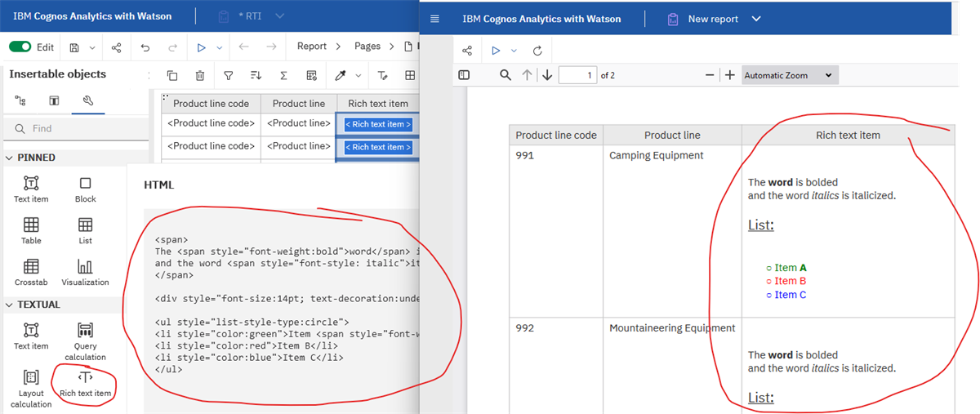Image resolution: width=980 pixels, height=414 pixels.
Task: Click the Sort icon
Action: coord(256,76)
